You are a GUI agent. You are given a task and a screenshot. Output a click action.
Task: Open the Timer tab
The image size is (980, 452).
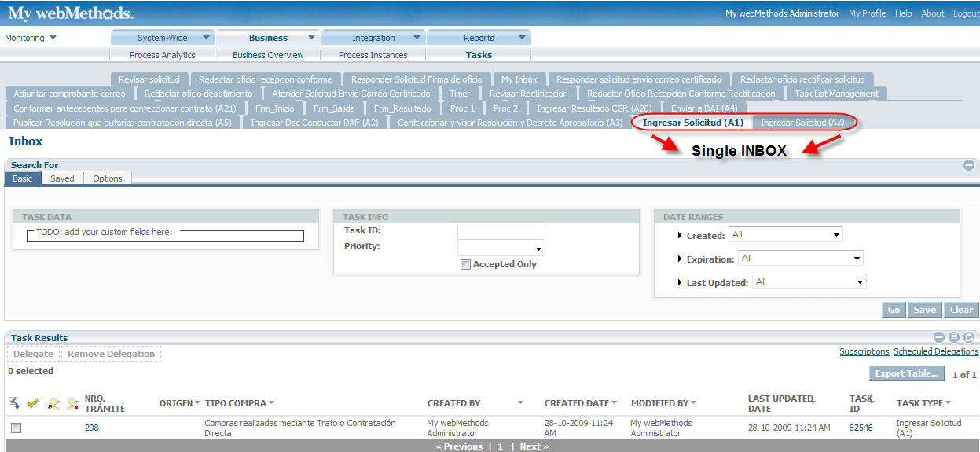click(460, 94)
